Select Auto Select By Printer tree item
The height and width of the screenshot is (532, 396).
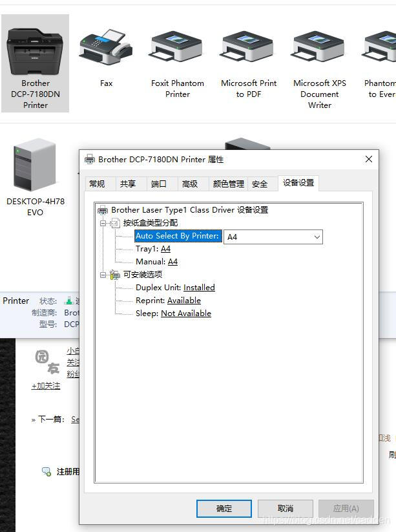178,236
